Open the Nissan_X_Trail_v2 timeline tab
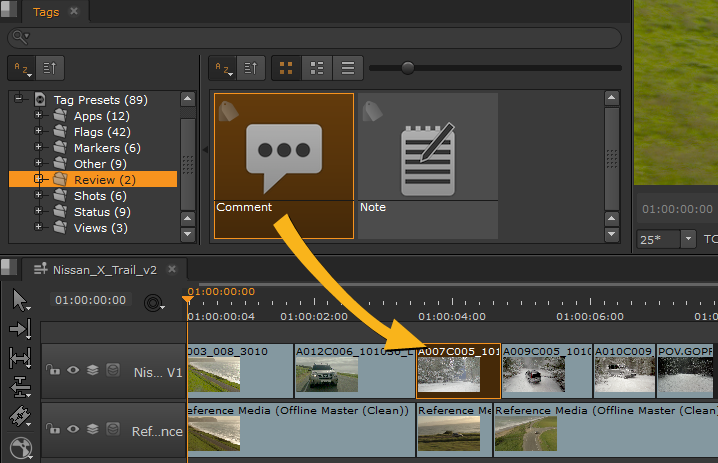 [103, 269]
